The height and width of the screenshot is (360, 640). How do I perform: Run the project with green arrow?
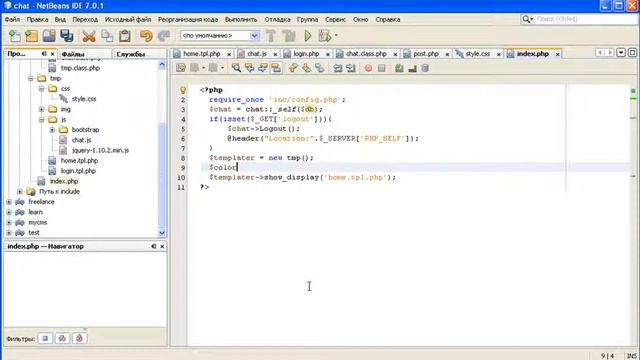tap(308, 36)
